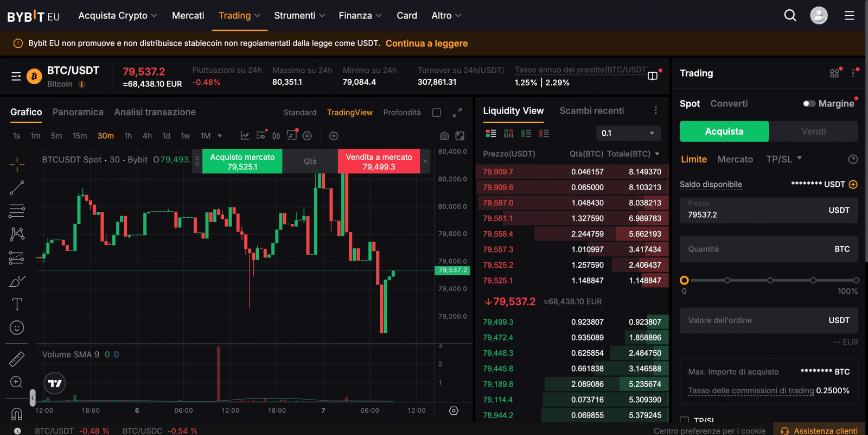Expand the Altro menu
This screenshot has width=868, height=435.
(446, 16)
